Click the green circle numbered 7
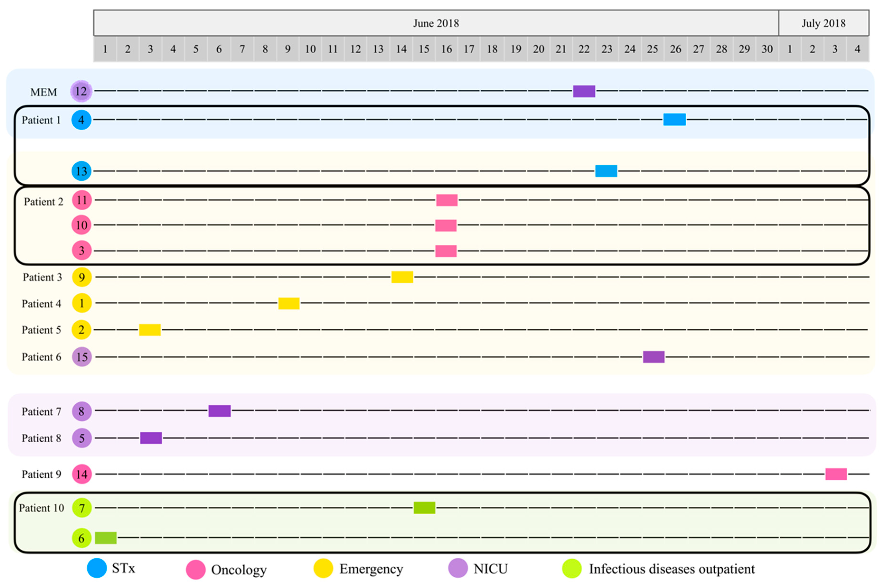The width and height of the screenshot is (885, 588). click(x=82, y=508)
